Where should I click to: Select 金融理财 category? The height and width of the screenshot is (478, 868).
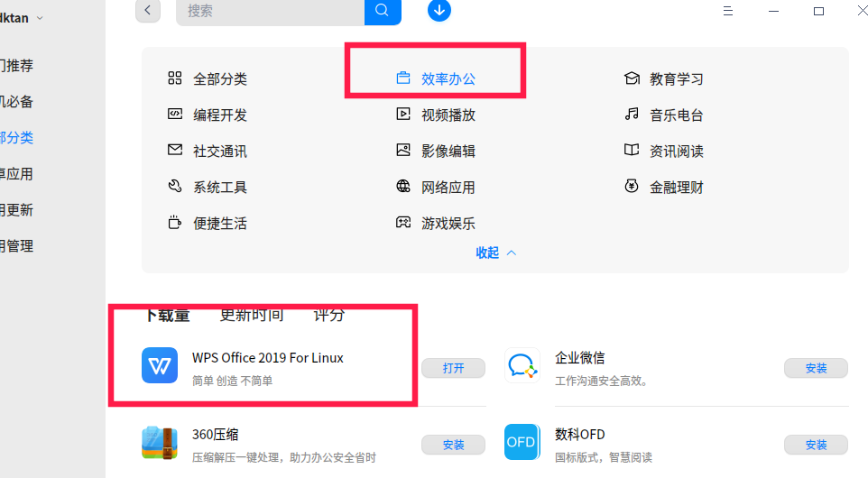(x=677, y=188)
